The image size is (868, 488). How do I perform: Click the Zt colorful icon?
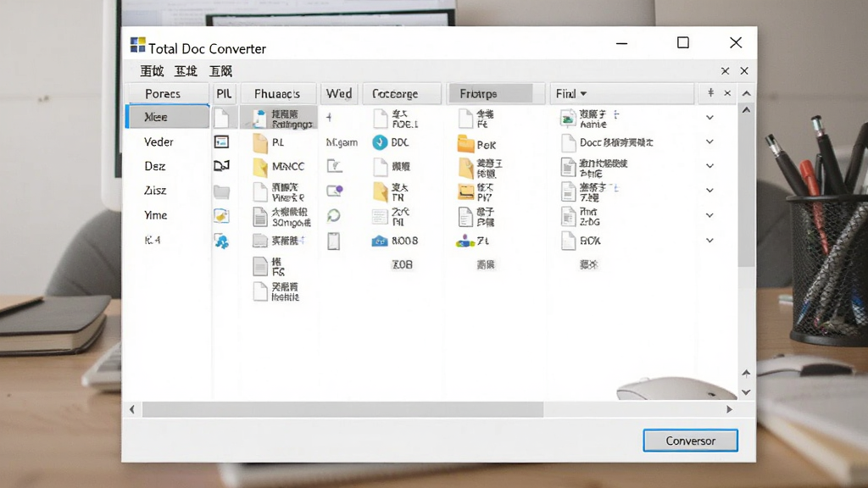tap(465, 241)
